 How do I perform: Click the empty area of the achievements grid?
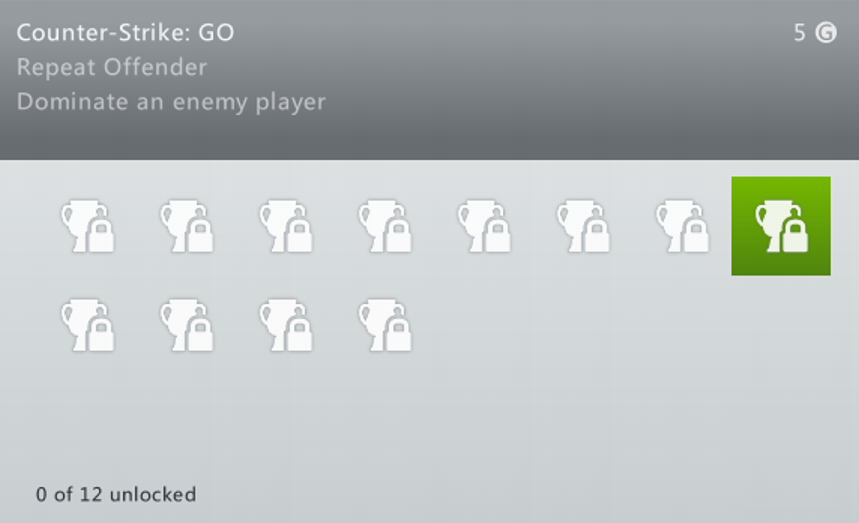(x=620, y=400)
